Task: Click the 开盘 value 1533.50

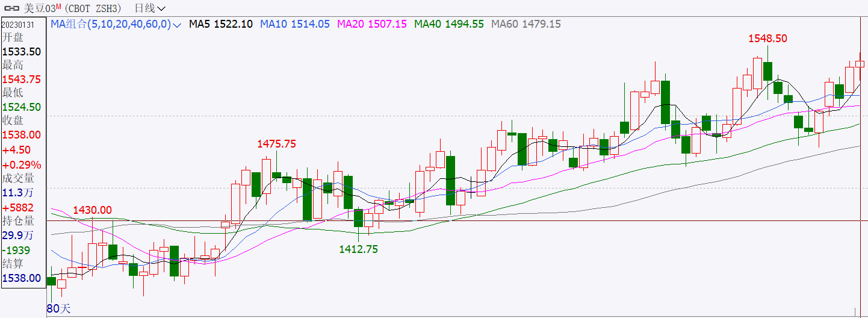Action: [x=21, y=52]
